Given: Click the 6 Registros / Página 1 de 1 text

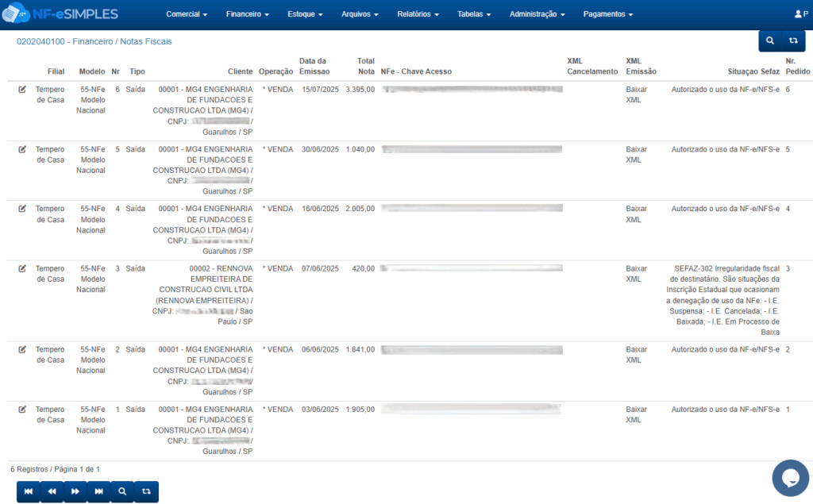Looking at the screenshot, I should (55, 469).
